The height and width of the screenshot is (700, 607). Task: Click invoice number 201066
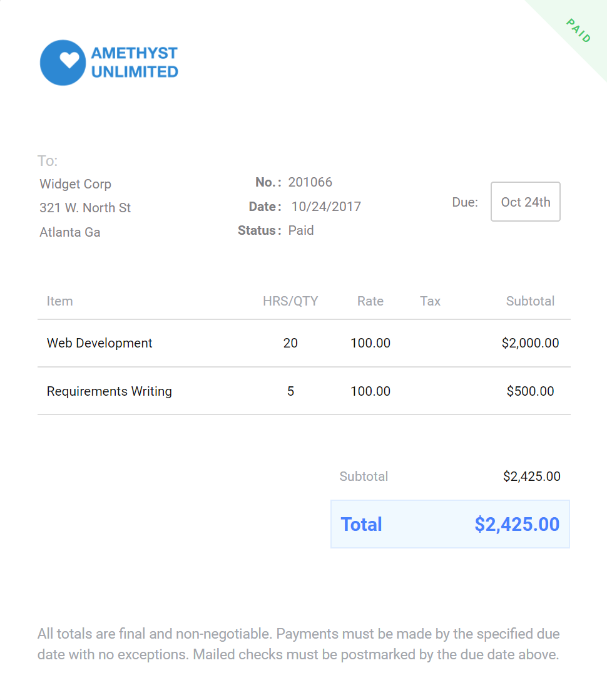pos(310,182)
